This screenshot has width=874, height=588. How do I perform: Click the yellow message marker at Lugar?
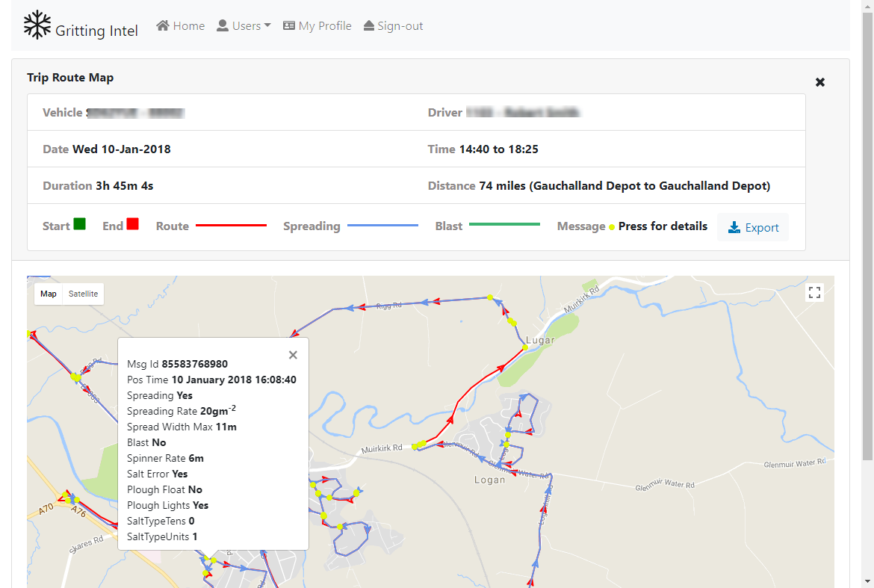[525, 347]
